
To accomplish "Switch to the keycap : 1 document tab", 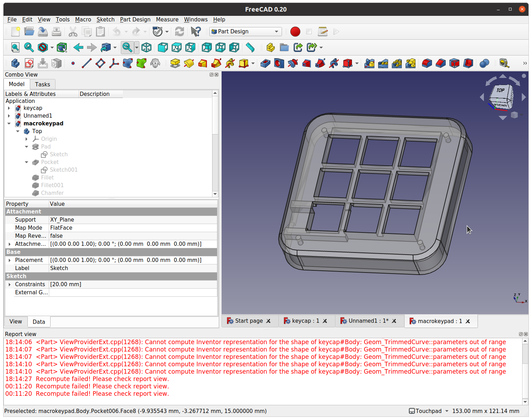I will coord(305,321).
